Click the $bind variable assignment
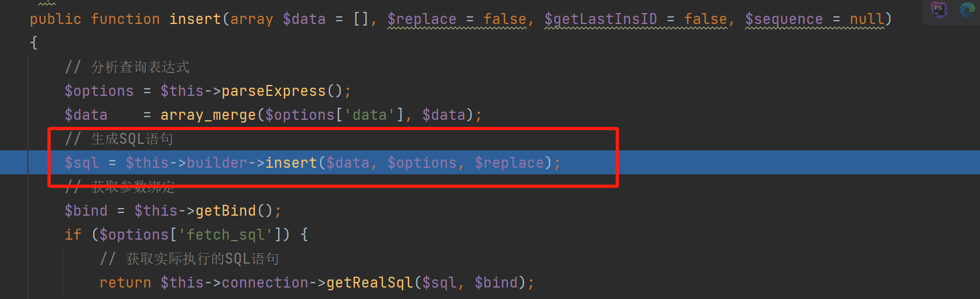This screenshot has width=980, height=299. click(86, 211)
